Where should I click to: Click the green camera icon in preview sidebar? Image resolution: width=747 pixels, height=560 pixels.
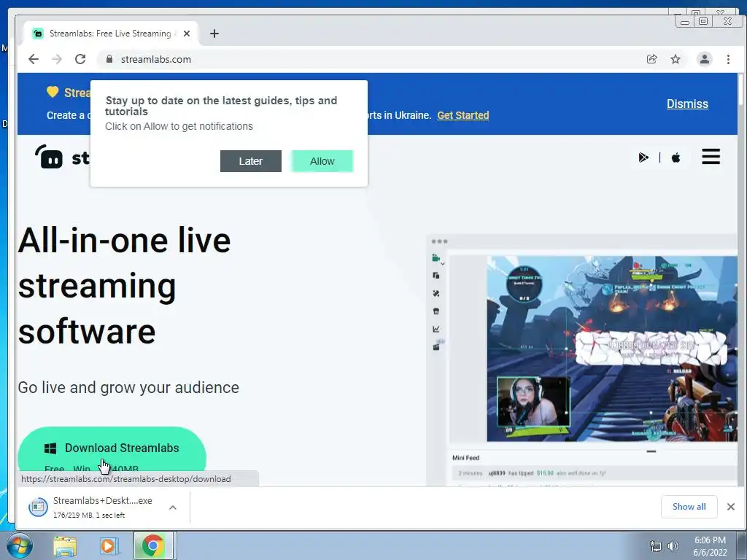(436, 258)
